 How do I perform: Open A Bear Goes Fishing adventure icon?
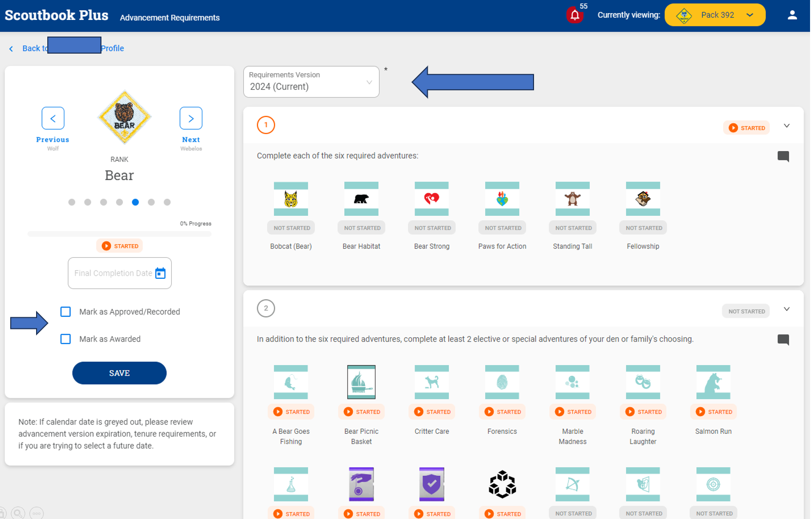(292, 383)
